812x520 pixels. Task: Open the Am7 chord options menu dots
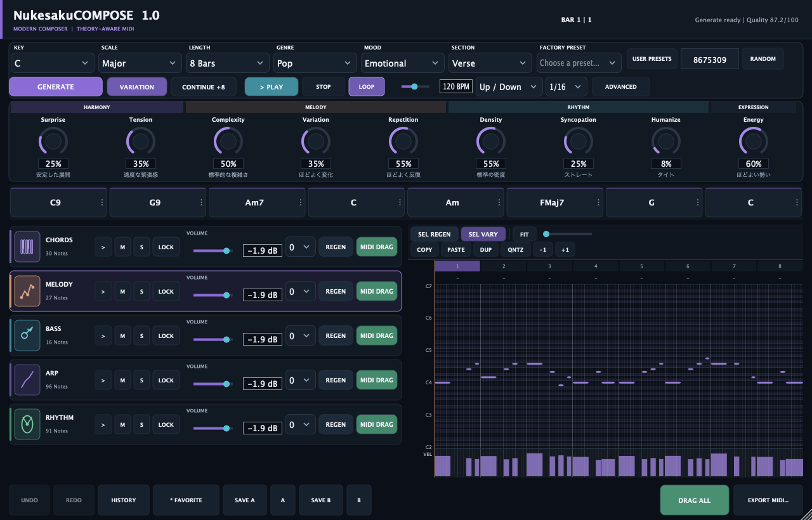click(301, 202)
